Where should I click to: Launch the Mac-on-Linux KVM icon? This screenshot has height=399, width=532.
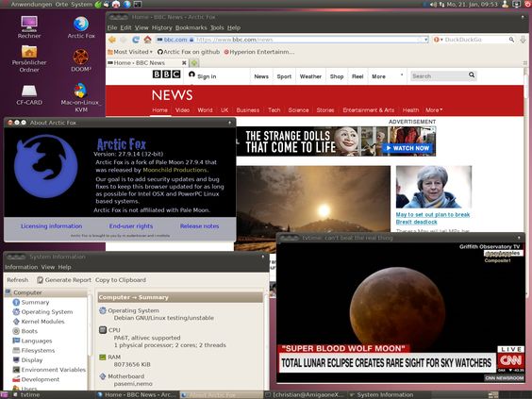pyautogui.click(x=81, y=97)
